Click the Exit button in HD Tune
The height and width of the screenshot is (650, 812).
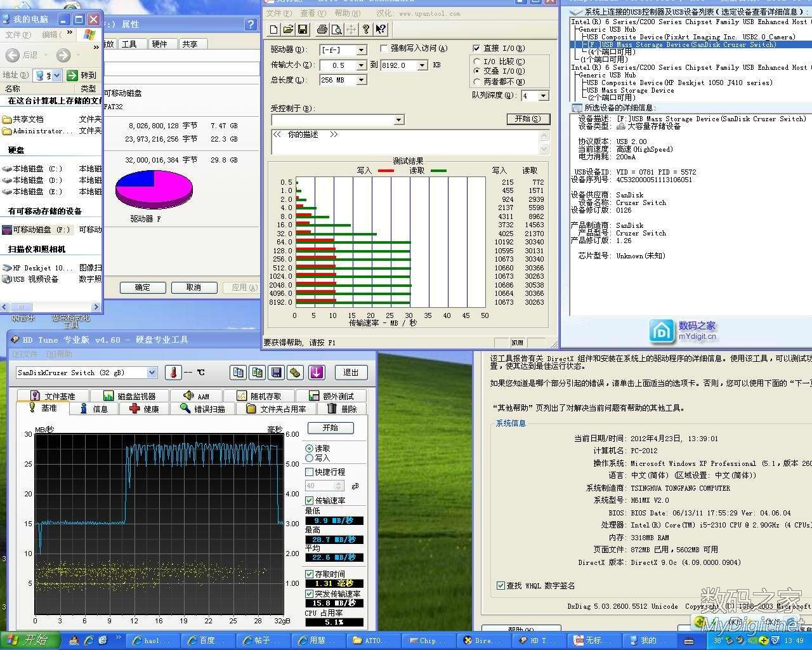pos(351,373)
